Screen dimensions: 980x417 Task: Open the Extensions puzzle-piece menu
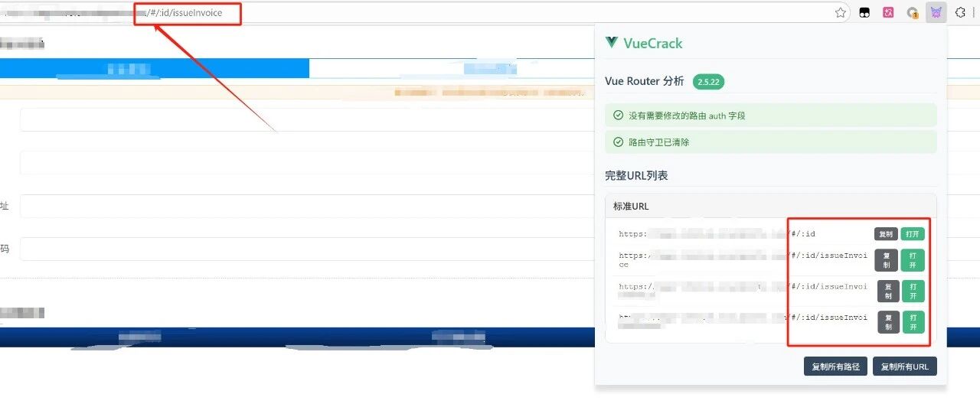(x=961, y=12)
